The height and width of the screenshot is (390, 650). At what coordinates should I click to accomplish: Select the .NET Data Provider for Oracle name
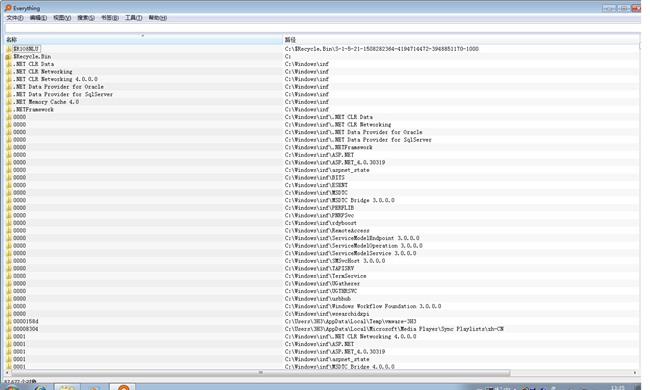(x=58, y=87)
